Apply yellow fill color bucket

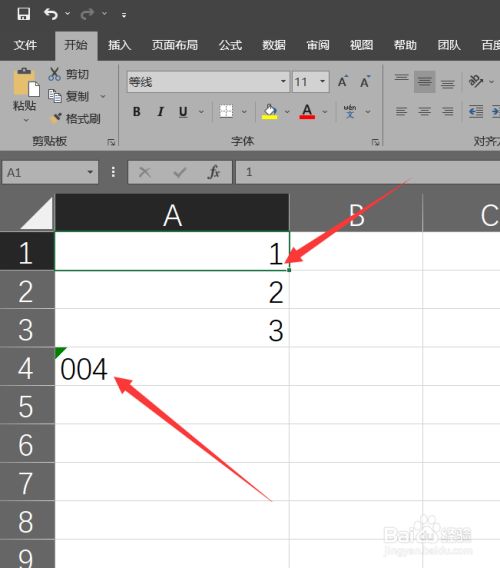pyautogui.click(x=270, y=112)
